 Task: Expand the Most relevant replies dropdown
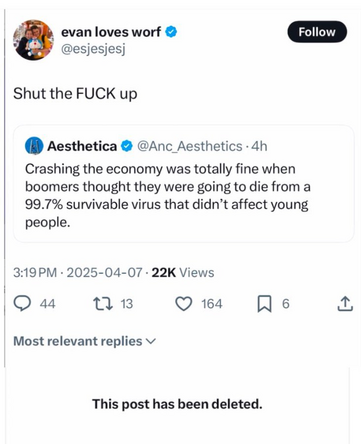click(84, 341)
